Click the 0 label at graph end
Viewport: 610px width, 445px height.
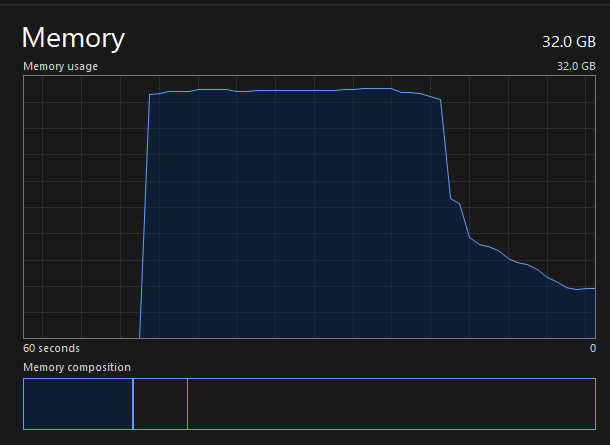click(592, 348)
